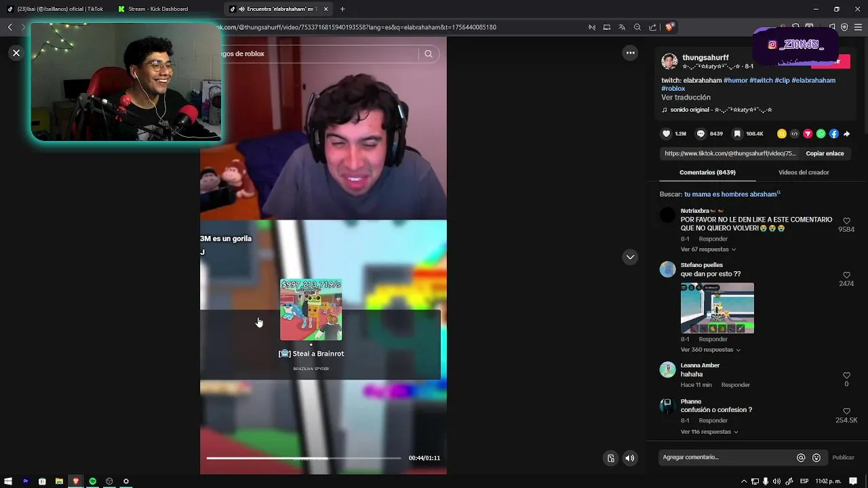Open Brave VPN shield icon
868x488 pixels.
tap(844, 27)
